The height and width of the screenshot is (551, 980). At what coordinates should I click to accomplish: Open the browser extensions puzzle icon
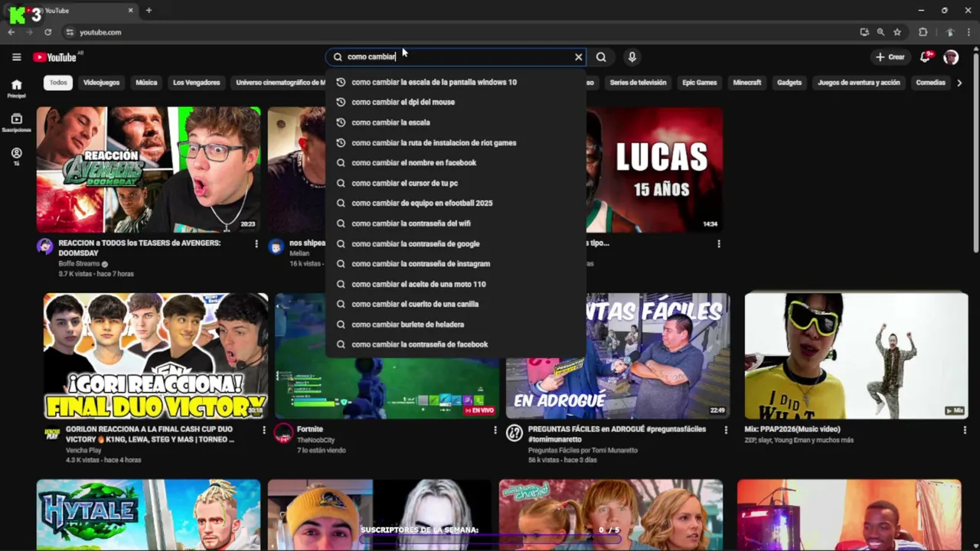click(x=923, y=32)
